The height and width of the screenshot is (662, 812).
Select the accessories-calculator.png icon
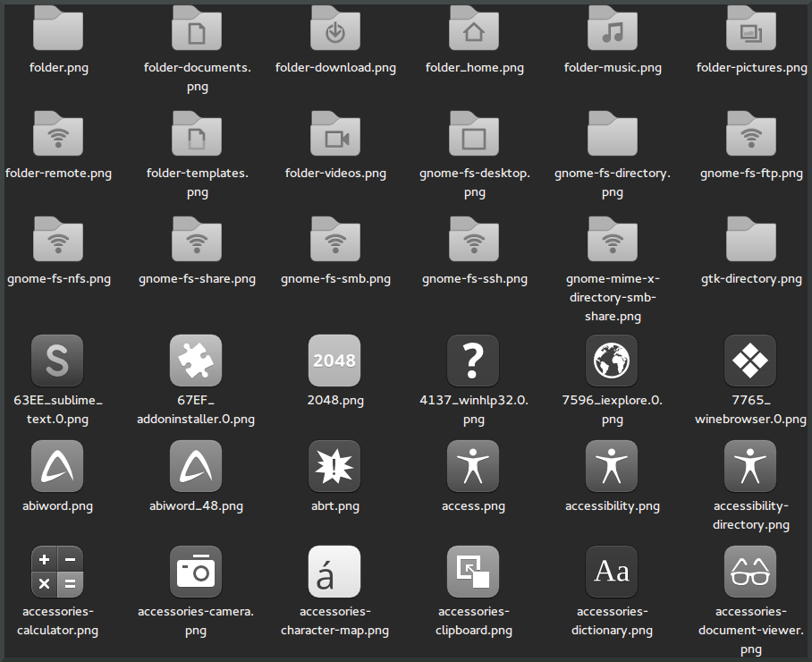click(57, 572)
